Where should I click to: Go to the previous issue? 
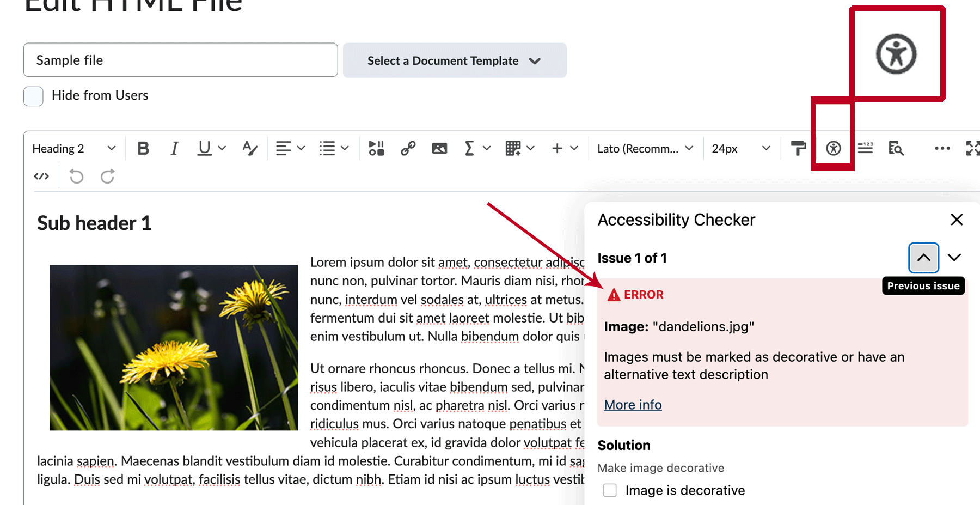coord(924,258)
